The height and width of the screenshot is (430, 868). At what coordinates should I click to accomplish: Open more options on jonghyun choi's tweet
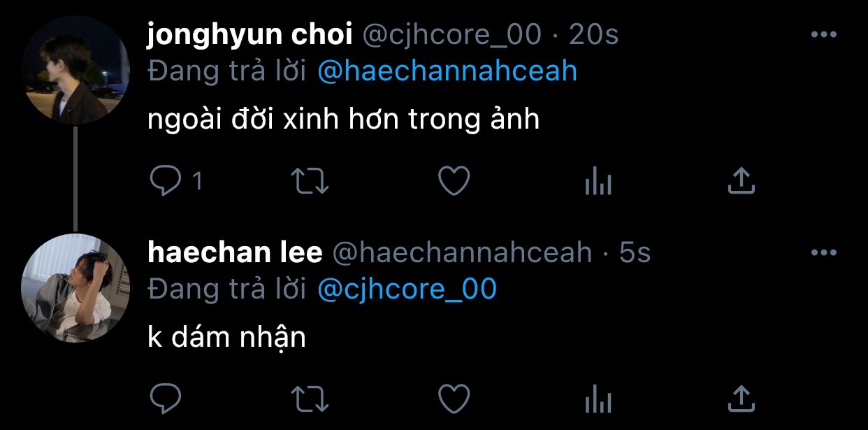[x=823, y=34]
